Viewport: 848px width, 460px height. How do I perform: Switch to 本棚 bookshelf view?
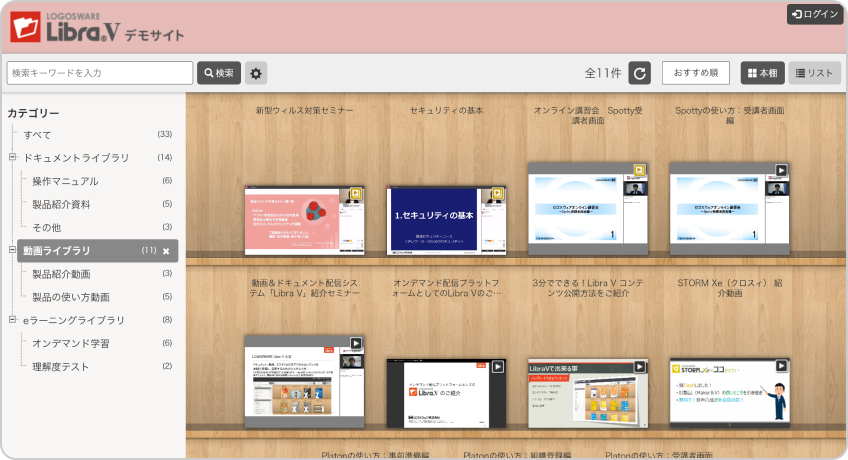tap(763, 73)
